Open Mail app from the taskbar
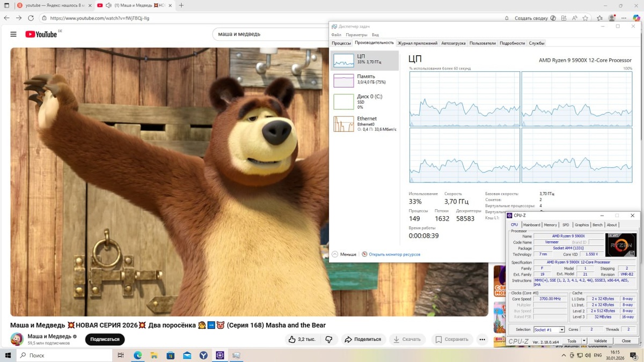Screen dimensions: 644x362 [187, 355]
